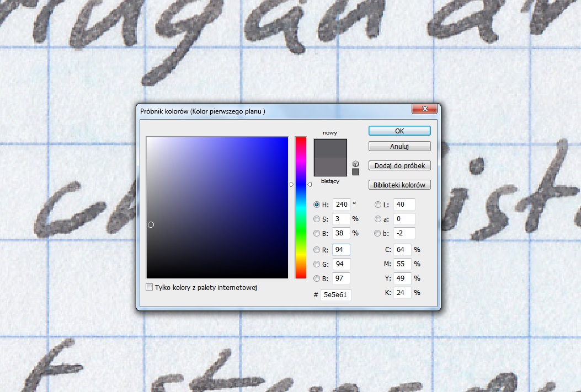Click the K black percentage field

click(x=402, y=292)
